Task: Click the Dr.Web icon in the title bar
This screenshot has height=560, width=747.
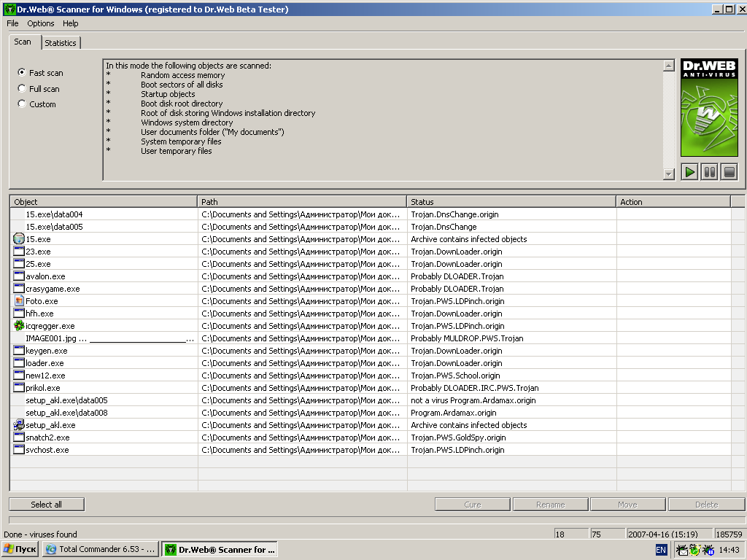Action: [9, 9]
